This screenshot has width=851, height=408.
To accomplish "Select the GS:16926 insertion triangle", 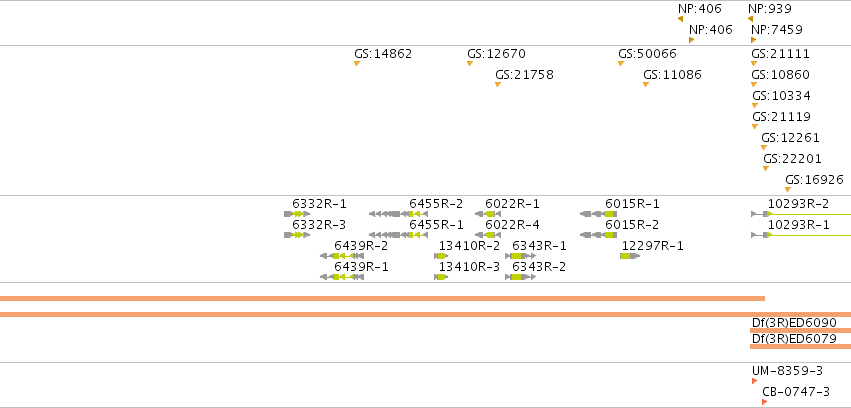I will coord(788,189).
